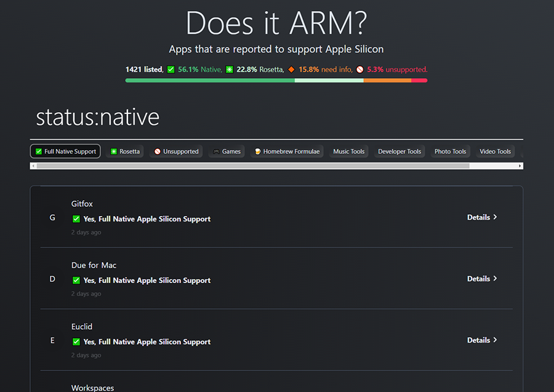
Task: Open the Gitfox app title link
Action: (82, 204)
